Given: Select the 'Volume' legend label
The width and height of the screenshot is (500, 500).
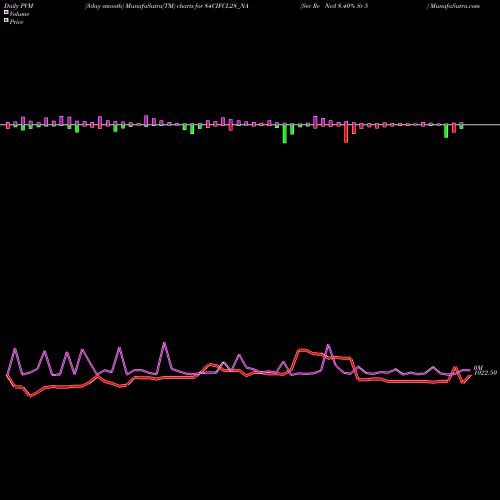Looking at the screenshot, I should point(19,14).
